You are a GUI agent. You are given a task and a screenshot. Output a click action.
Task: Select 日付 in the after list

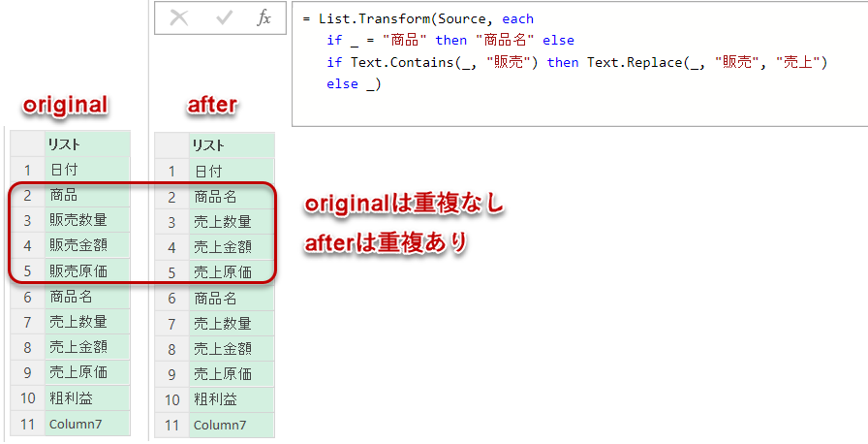232,172
